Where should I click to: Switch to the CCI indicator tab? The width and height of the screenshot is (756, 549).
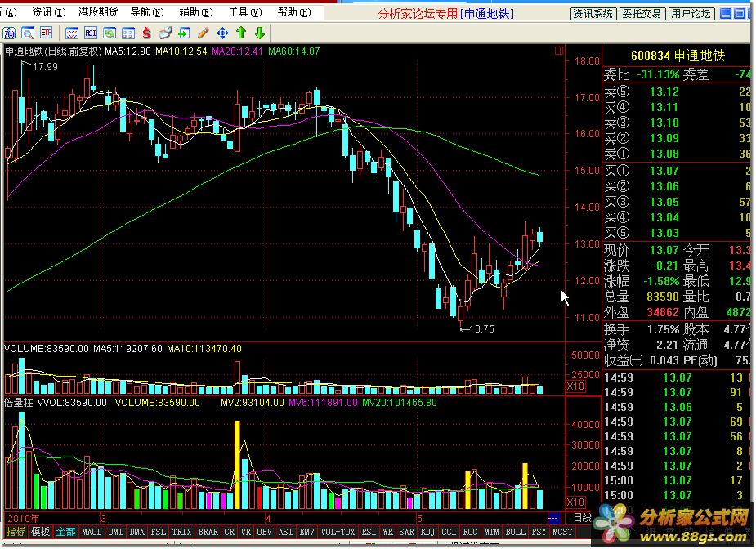449,532
